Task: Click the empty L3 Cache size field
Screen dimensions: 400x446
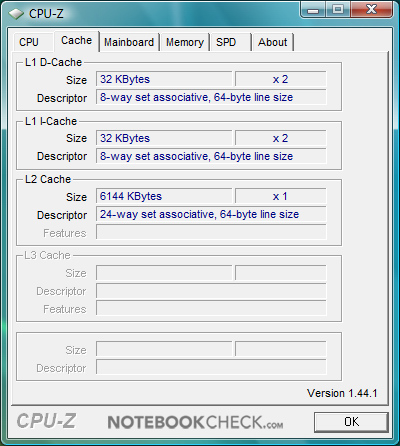Action: [x=164, y=273]
